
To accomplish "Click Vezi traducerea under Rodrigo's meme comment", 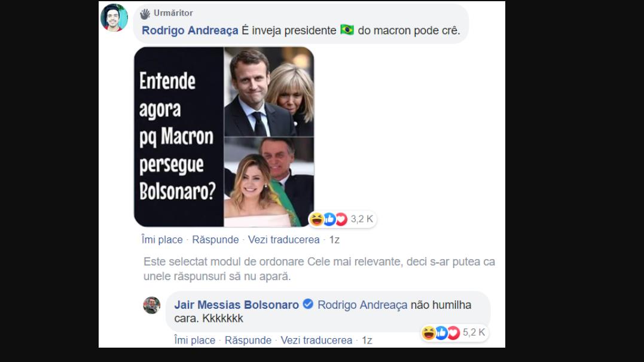I will 284,239.
